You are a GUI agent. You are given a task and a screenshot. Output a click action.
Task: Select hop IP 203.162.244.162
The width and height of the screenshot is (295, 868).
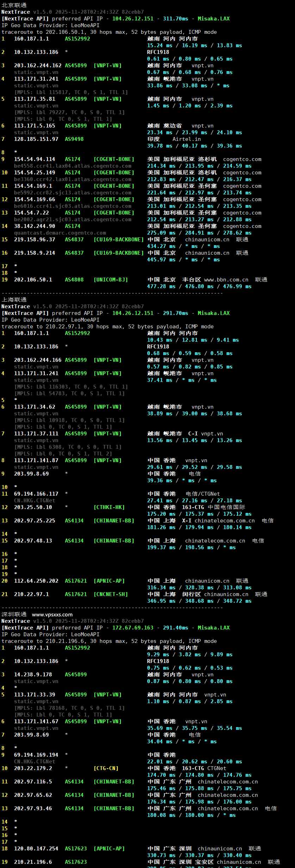click(x=38, y=66)
